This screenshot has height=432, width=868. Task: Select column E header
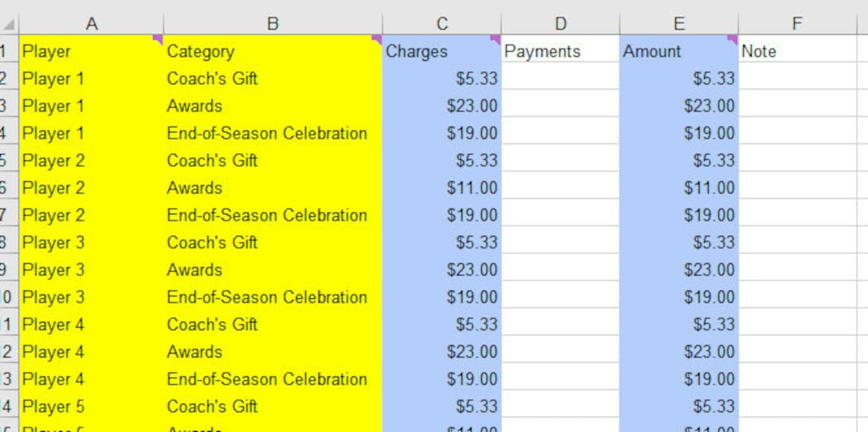pyautogui.click(x=679, y=24)
